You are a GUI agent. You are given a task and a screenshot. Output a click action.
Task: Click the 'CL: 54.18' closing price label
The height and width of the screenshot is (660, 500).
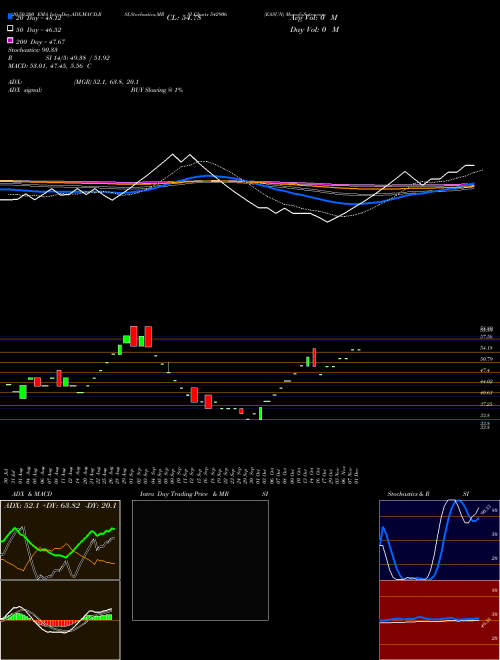(184, 18)
